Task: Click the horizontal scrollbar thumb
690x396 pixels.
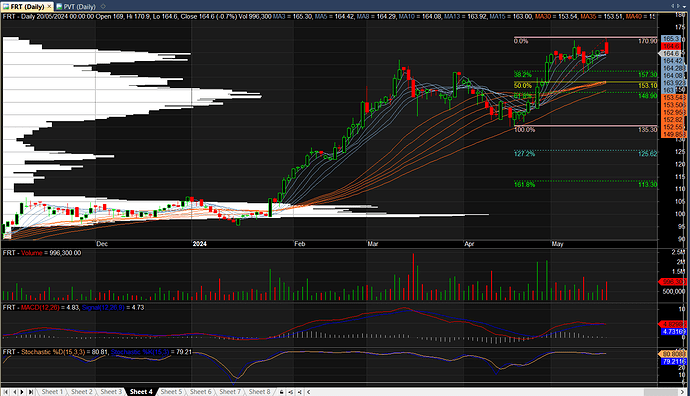Action: coord(661,392)
